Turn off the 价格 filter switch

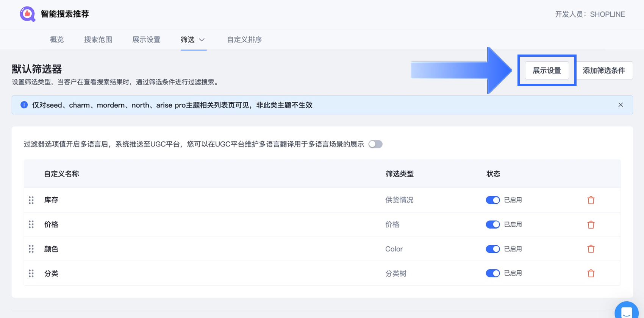tap(492, 224)
